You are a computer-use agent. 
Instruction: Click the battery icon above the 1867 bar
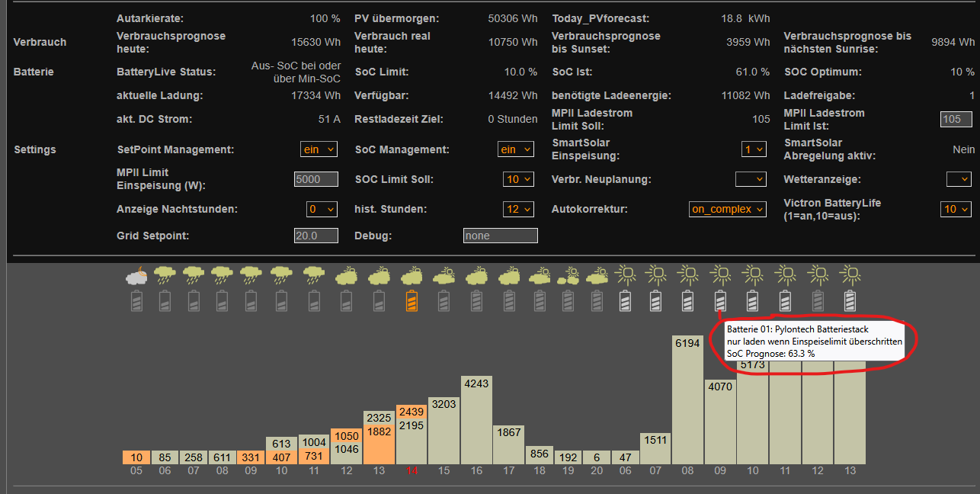click(x=508, y=301)
